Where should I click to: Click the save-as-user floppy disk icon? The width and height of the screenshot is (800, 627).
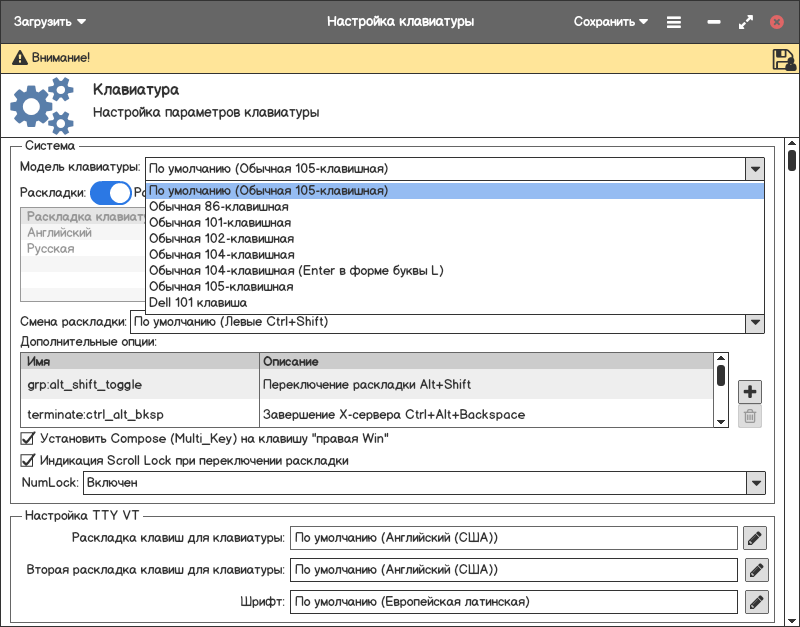point(783,59)
